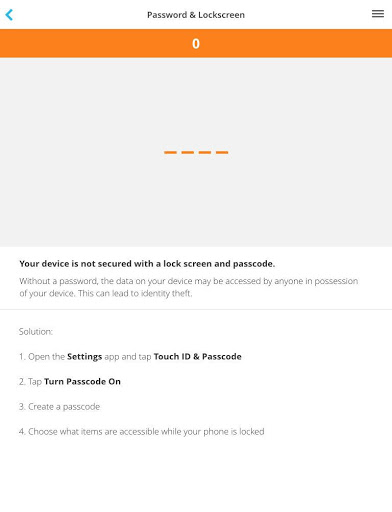
Task: Tap the 'device is not secured' warning heading
Action: [147, 264]
